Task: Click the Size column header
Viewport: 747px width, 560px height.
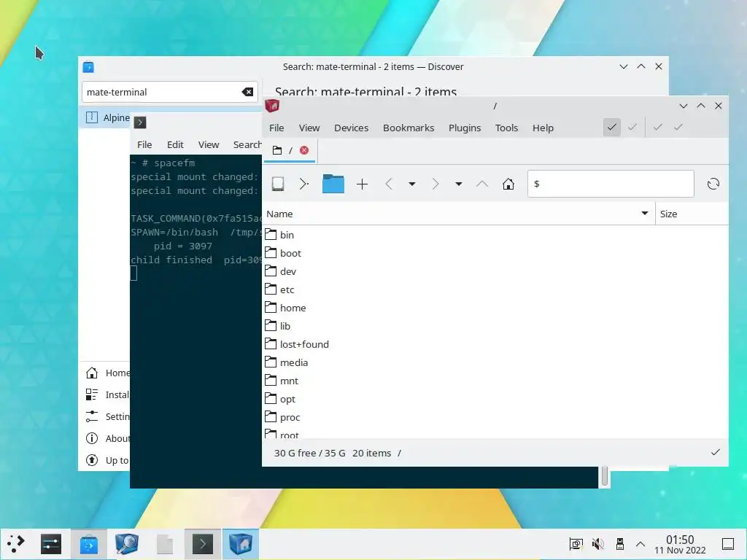Action: 692,214
